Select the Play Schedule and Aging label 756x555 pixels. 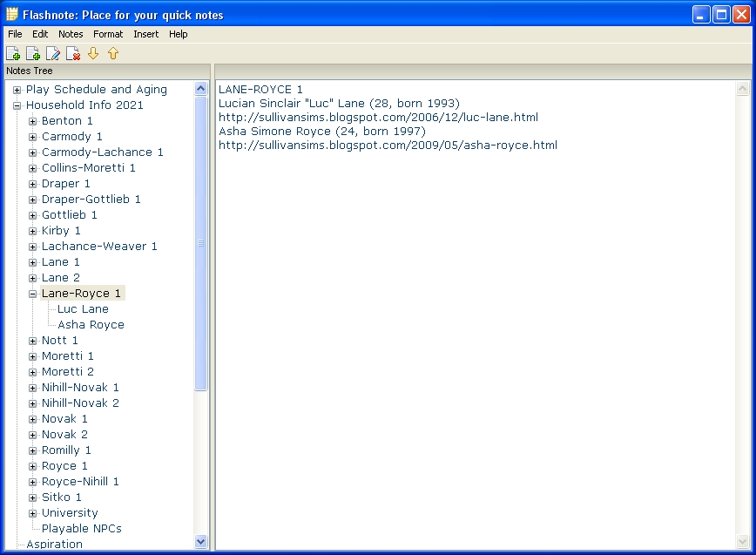[x=97, y=89]
